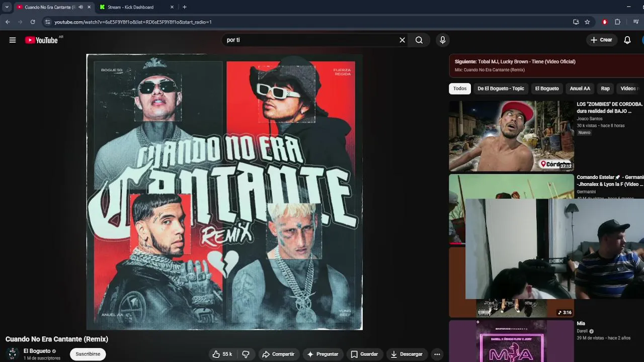
Task: Open the YouTube hamburger guide menu
Action: (x=13, y=40)
